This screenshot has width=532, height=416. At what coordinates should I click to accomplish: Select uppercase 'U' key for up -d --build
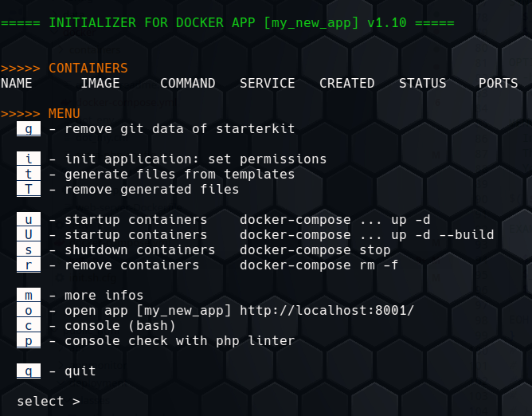[x=29, y=234]
